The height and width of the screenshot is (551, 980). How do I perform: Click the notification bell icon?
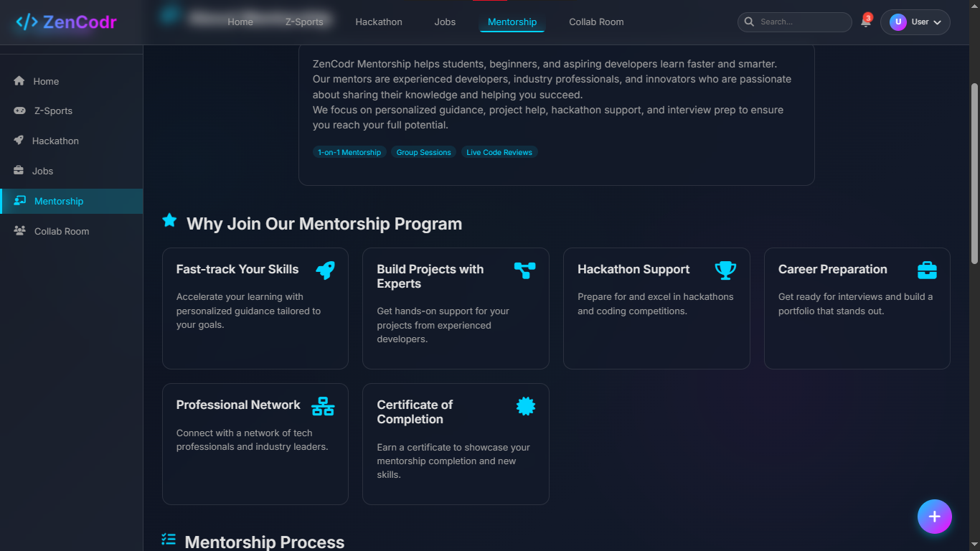[x=865, y=22]
